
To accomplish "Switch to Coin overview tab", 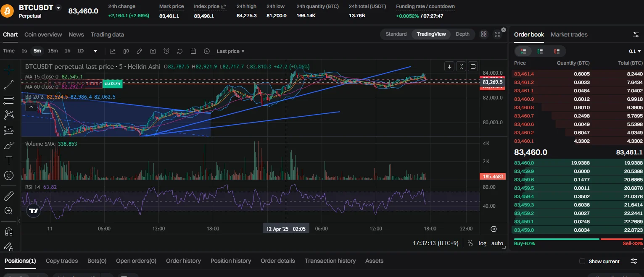I will pyautogui.click(x=43, y=34).
